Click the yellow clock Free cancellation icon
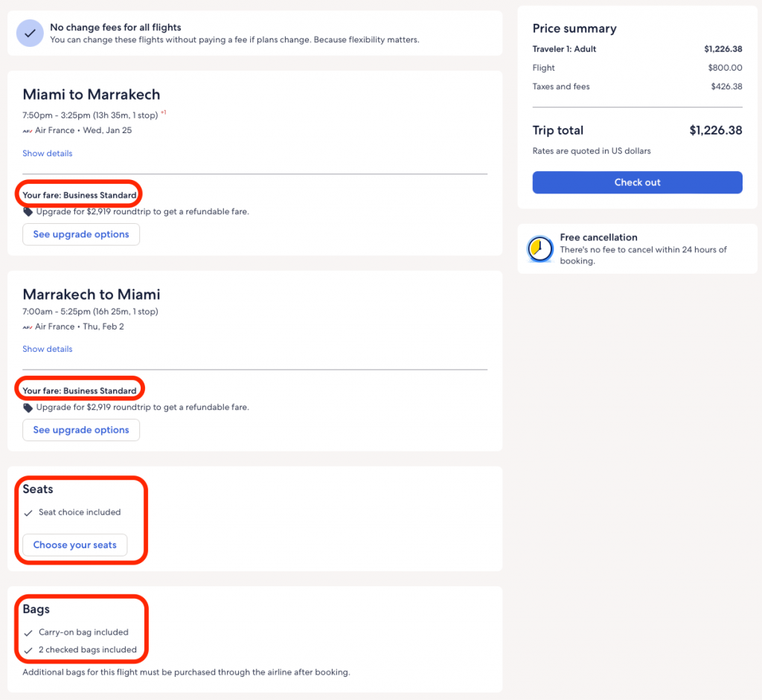The image size is (762, 700). tap(540, 249)
